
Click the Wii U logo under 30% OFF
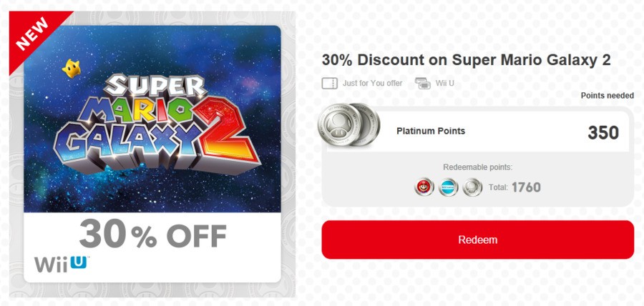click(62, 265)
